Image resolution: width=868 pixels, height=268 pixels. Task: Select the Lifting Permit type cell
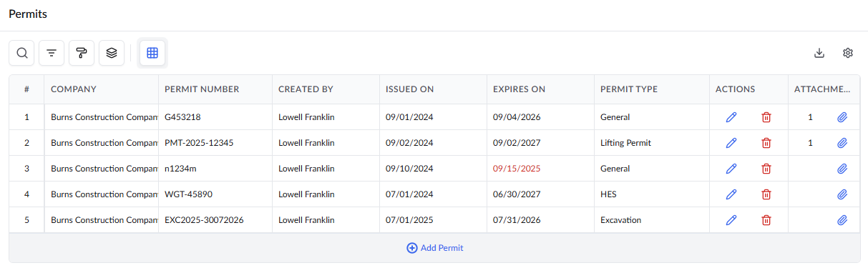626,143
